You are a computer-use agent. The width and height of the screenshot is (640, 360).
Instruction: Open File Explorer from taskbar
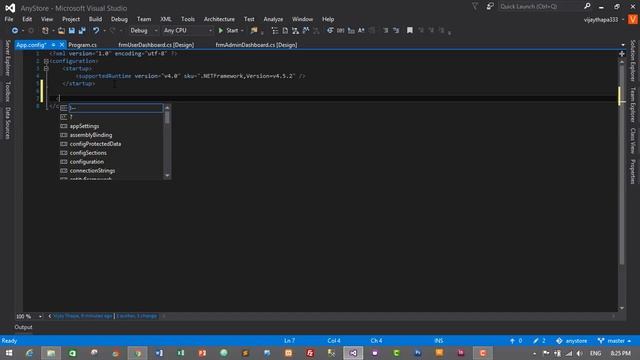point(51,353)
